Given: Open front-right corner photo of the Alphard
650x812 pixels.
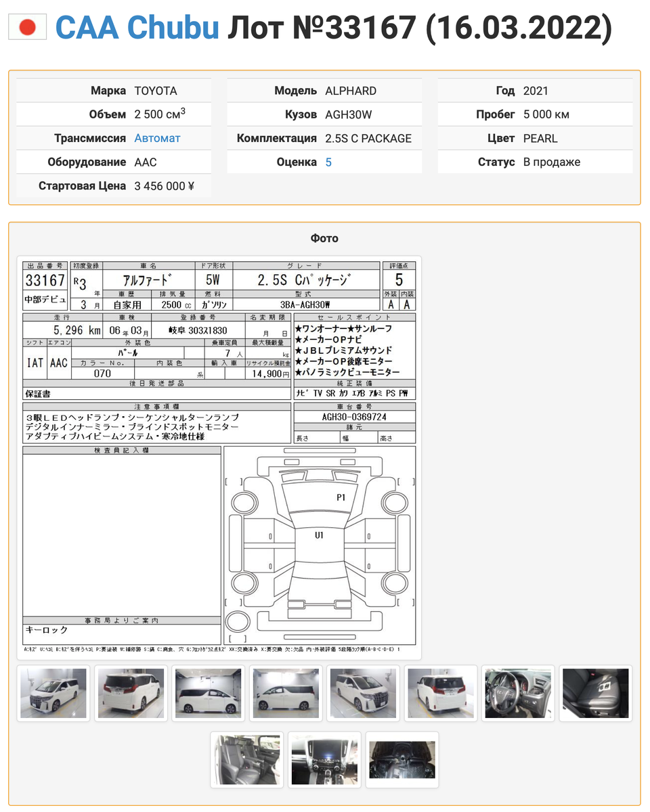Looking at the screenshot, I should point(364,692).
